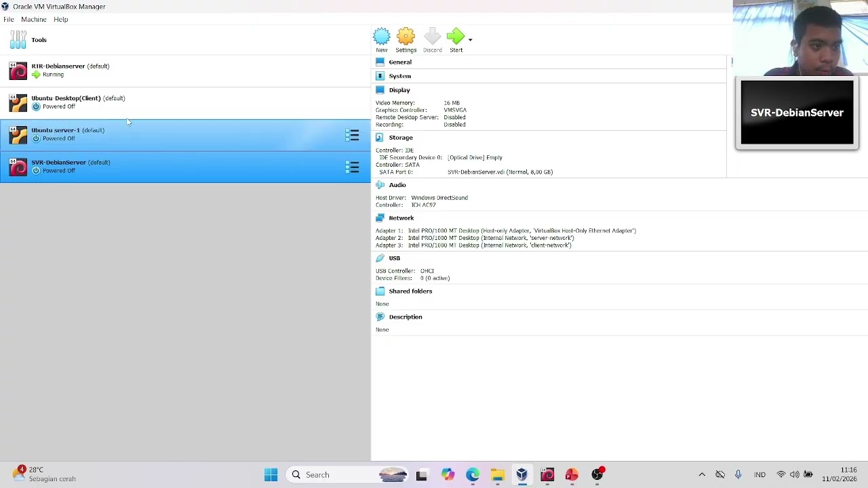Click the Display section monitor icon
Viewport: 868px width, 488px height.
point(380,90)
